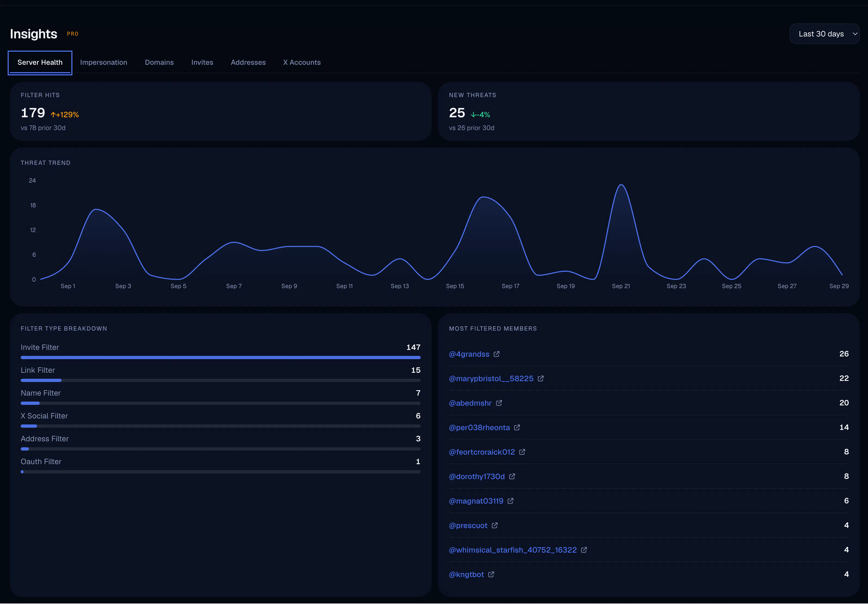868x604 pixels.
Task: Click the Sep 2 peak on threat trend
Action: [96, 209]
